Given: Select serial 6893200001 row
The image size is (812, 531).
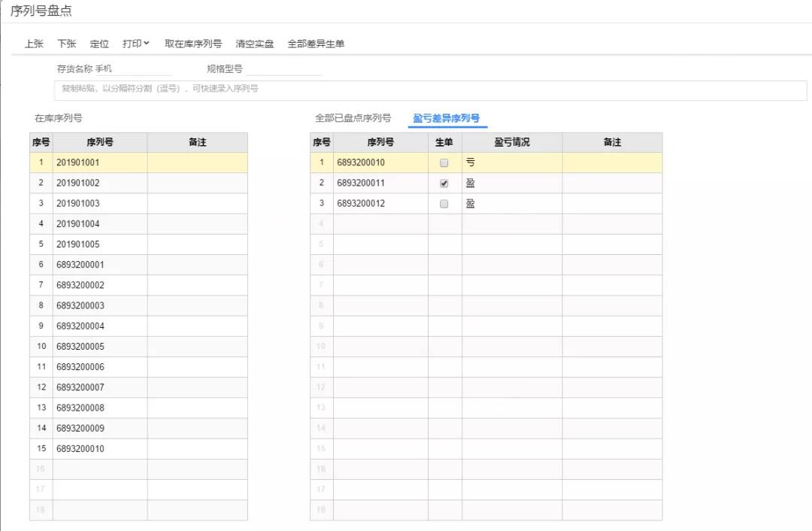Looking at the screenshot, I should (x=139, y=265).
